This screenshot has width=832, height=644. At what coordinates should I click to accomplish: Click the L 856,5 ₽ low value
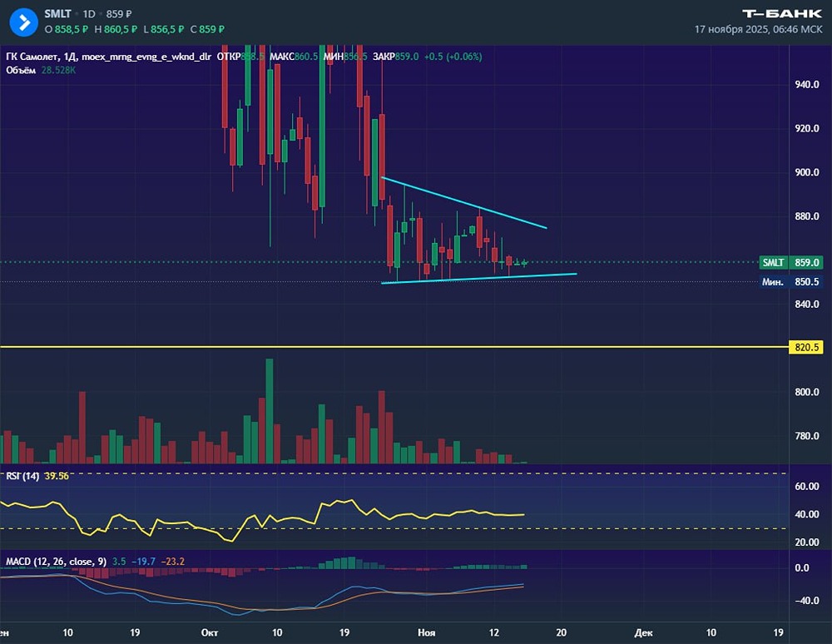pyautogui.click(x=163, y=29)
